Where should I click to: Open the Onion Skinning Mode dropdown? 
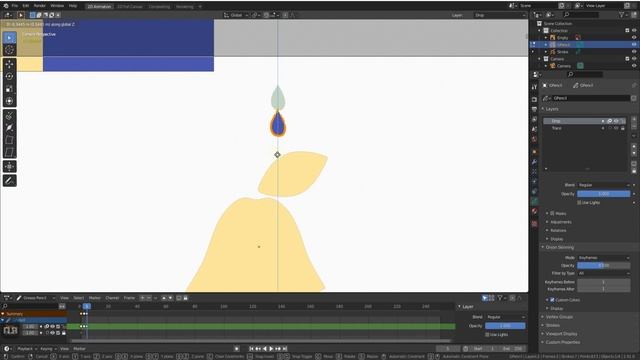pos(603,258)
